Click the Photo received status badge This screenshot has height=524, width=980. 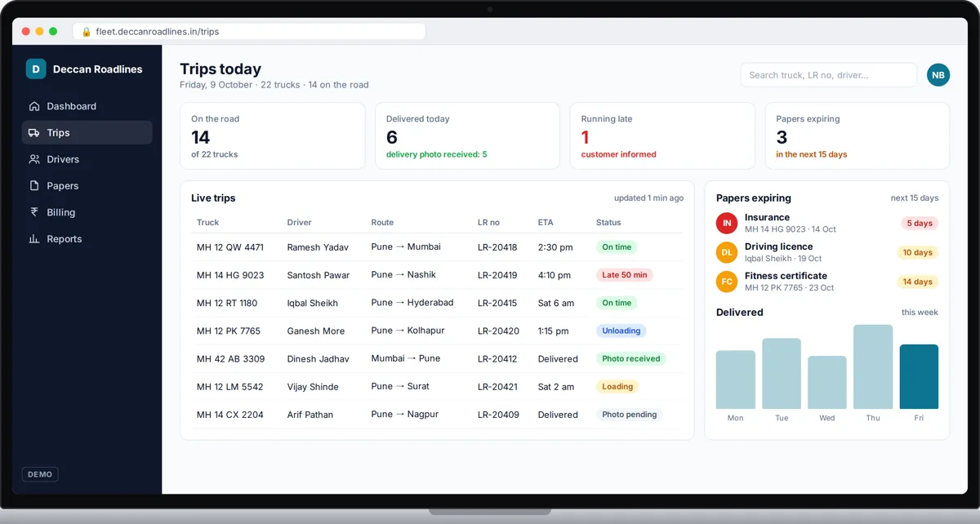(631, 358)
